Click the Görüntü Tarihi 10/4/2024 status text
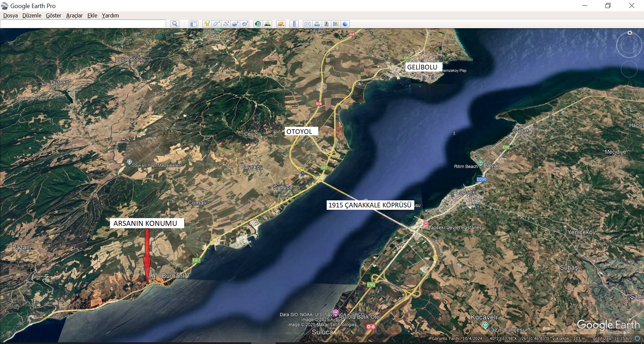This screenshot has height=344, width=644. pos(457,339)
